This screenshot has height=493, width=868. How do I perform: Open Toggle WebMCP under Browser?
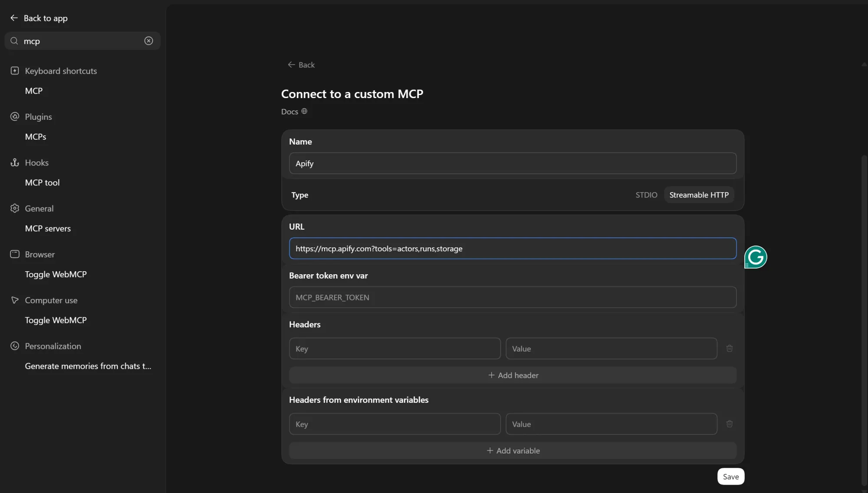[x=56, y=274]
